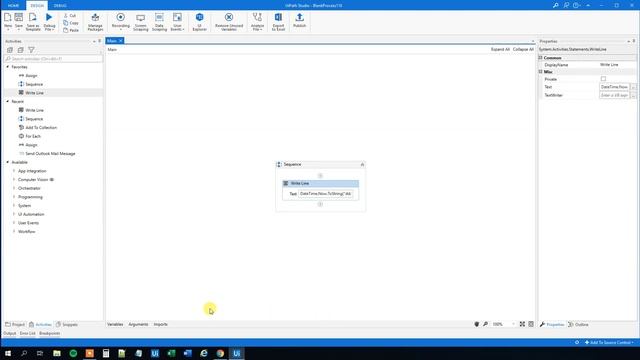Open the Snippets panel tab
The width and height of the screenshot is (640, 360).
67,324
